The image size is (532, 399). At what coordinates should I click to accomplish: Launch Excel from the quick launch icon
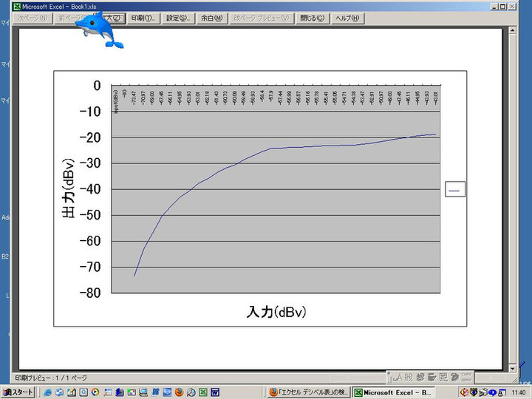click(x=202, y=392)
